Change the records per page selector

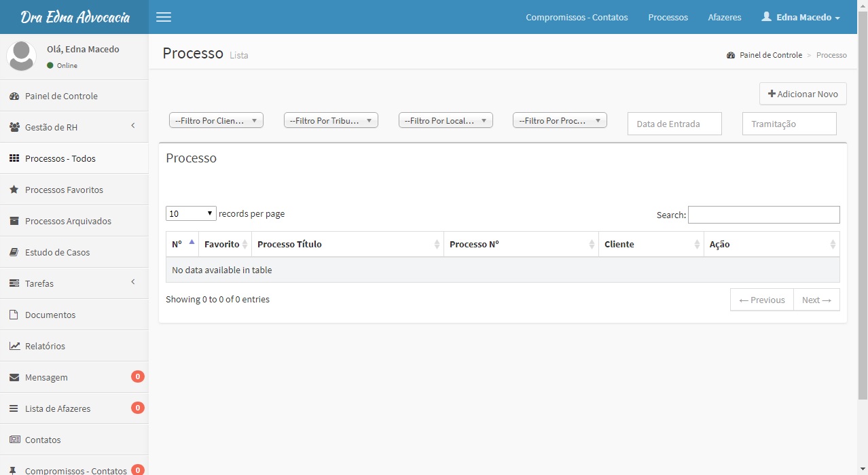(x=191, y=213)
